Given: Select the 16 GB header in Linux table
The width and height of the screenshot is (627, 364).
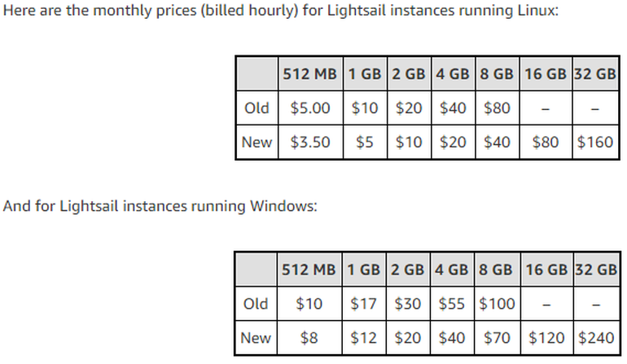Looking at the screenshot, I should 546,73.
